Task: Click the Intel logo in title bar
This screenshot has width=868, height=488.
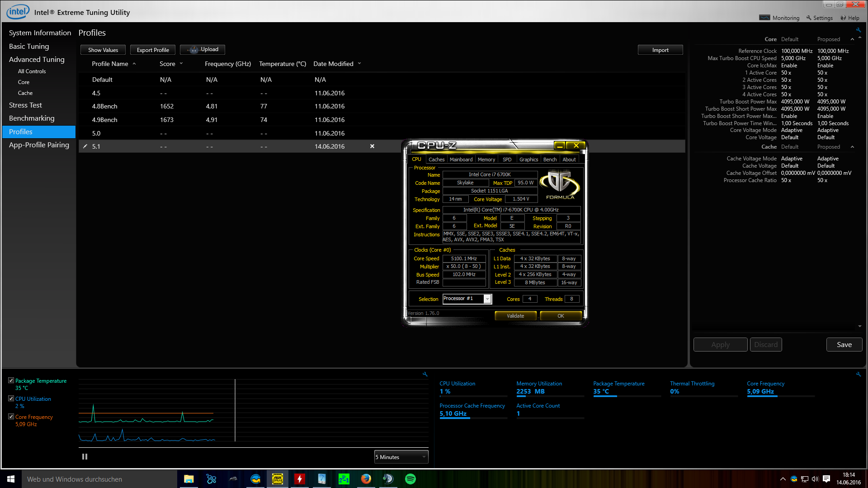Action: pos(18,11)
